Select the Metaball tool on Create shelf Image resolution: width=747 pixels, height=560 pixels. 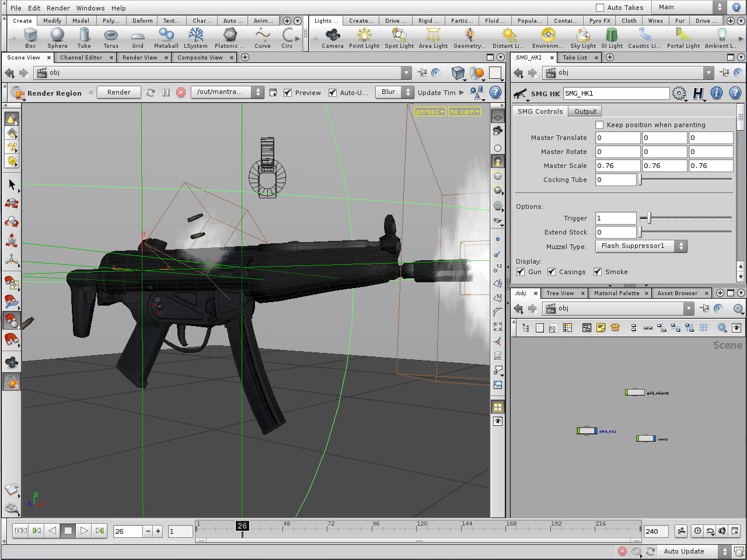[166, 37]
